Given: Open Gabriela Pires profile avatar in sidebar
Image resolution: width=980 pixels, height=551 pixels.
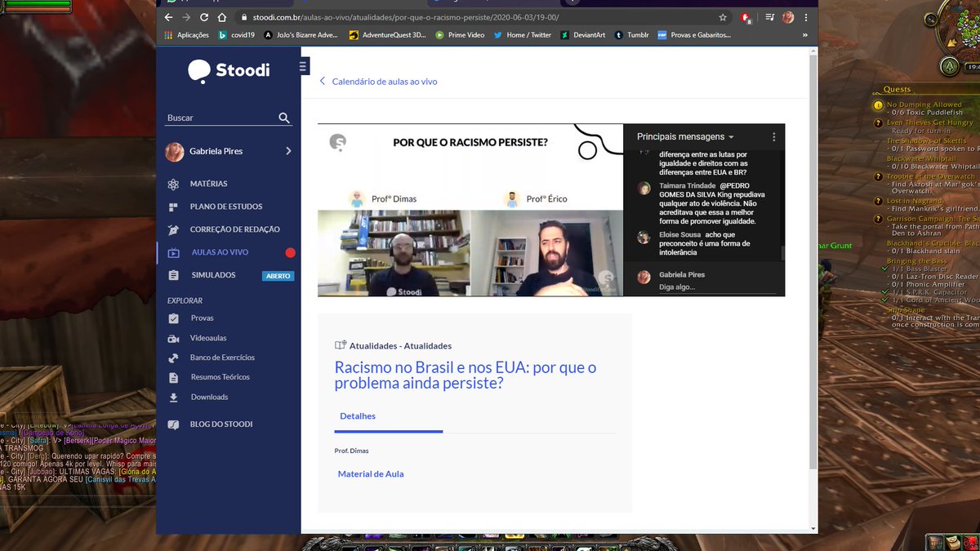Looking at the screenshot, I should pos(175,152).
